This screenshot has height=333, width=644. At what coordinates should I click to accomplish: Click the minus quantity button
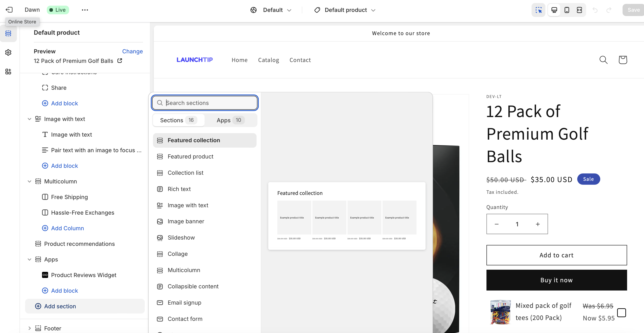coord(496,224)
